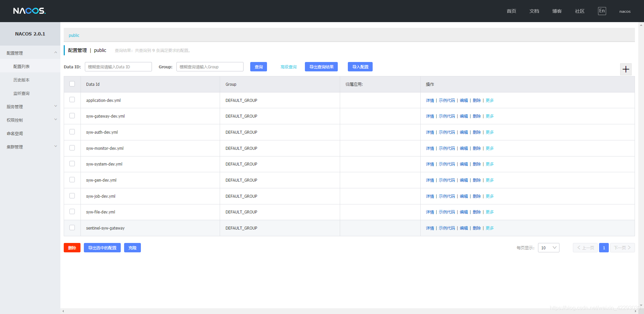Click the blue 查询 button

click(x=259, y=67)
